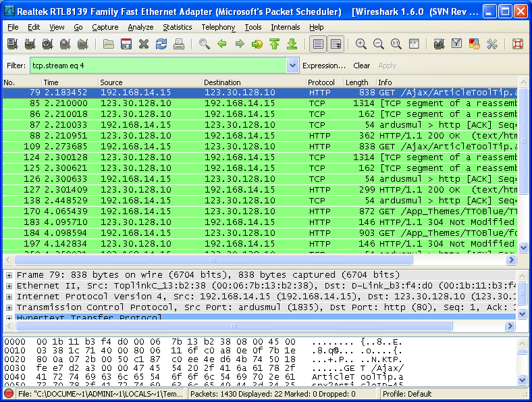
Task: Click the Apply filter button
Action: 387,66
